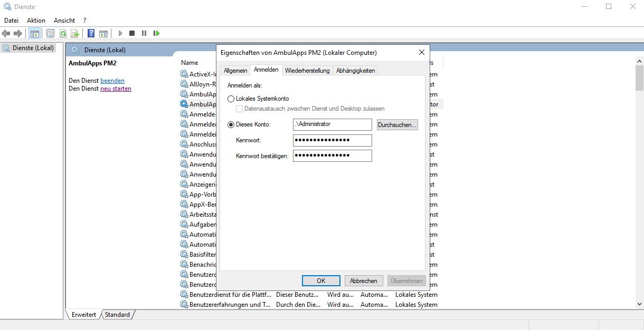The width and height of the screenshot is (644, 330).
Task: Select the ActiveX service gear icon
Action: (184, 74)
